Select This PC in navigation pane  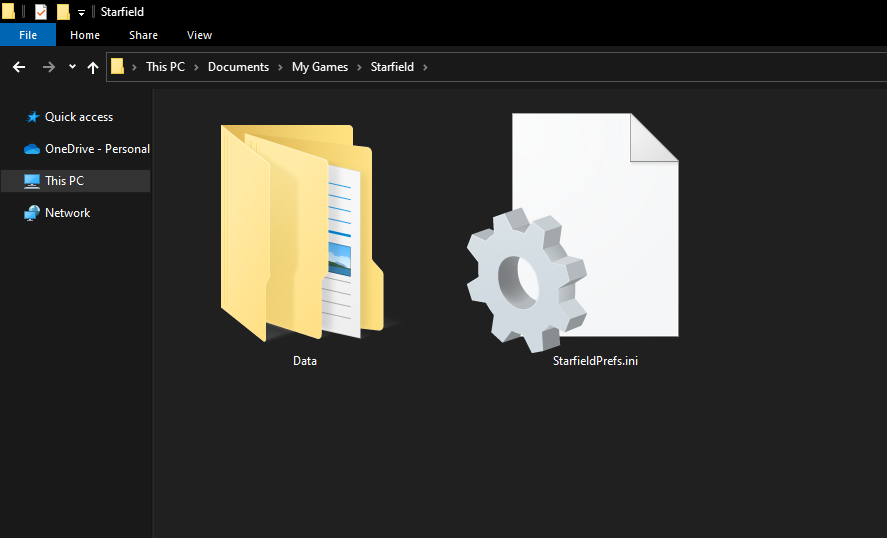coord(76,181)
